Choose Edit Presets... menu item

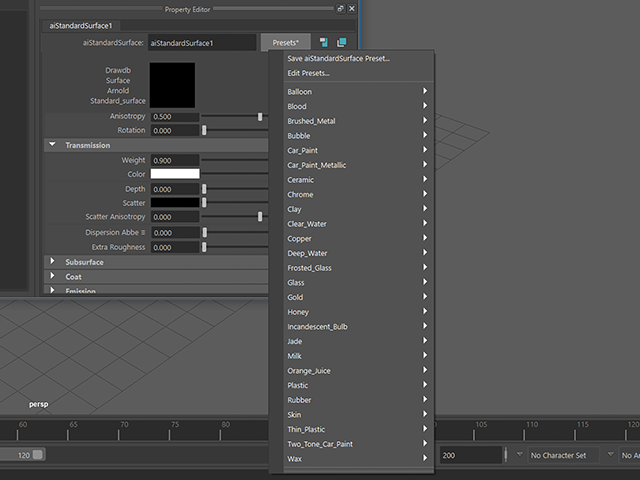(309, 73)
